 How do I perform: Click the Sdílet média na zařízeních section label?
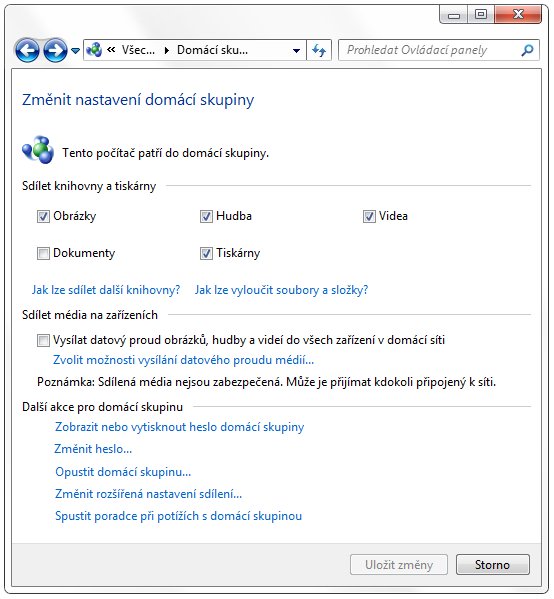[x=90, y=315]
